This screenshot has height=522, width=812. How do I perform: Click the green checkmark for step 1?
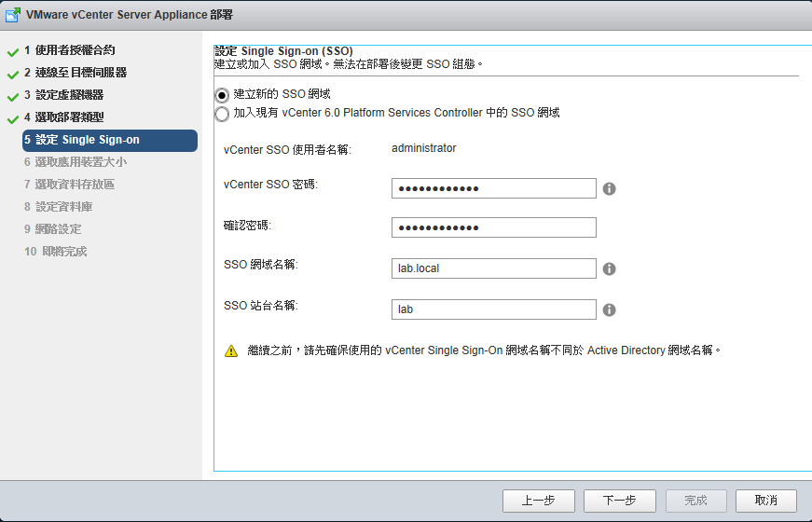click(x=13, y=52)
